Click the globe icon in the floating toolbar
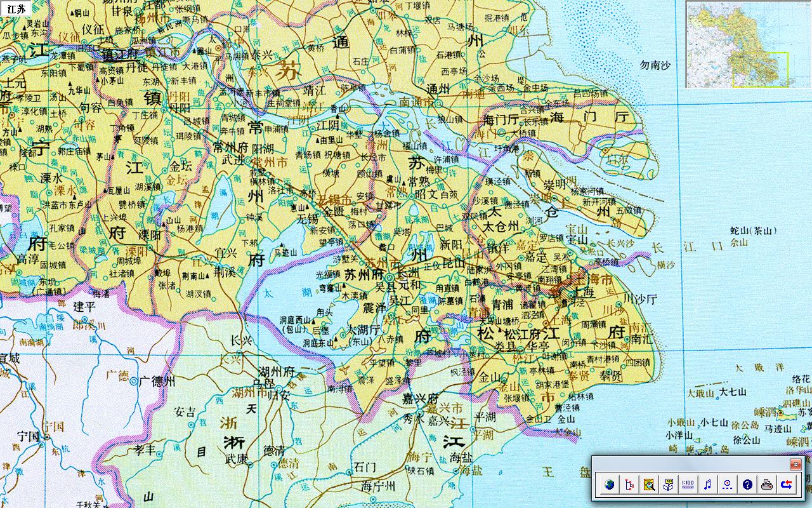This screenshot has height=508, width=812. pyautogui.click(x=610, y=485)
